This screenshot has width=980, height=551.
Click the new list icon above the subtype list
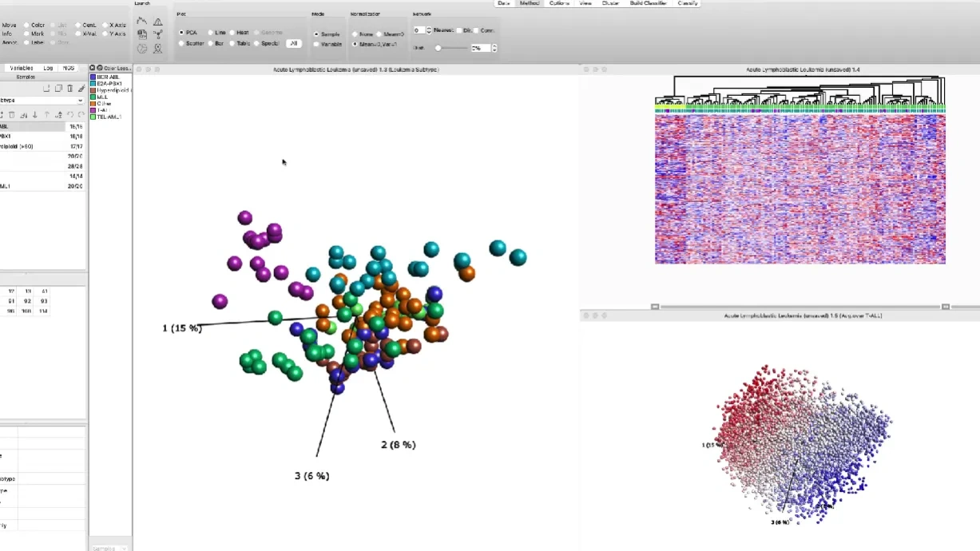coord(46,88)
